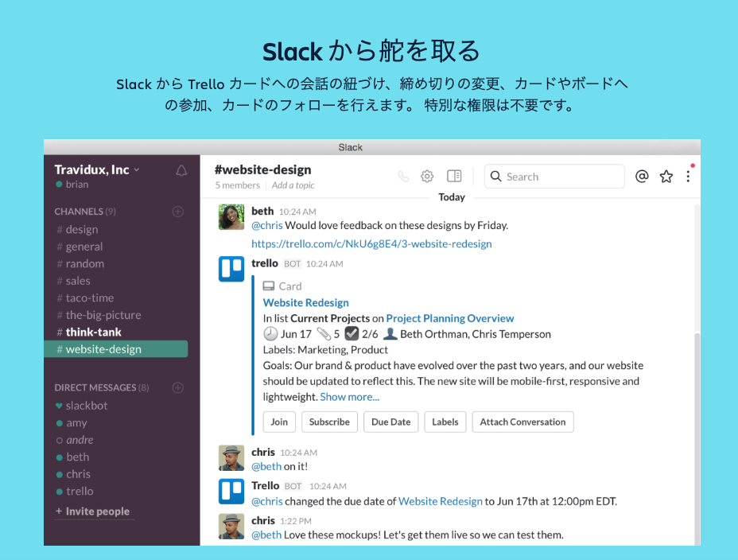
Task: Toggle the channel details pane icon
Action: (454, 177)
